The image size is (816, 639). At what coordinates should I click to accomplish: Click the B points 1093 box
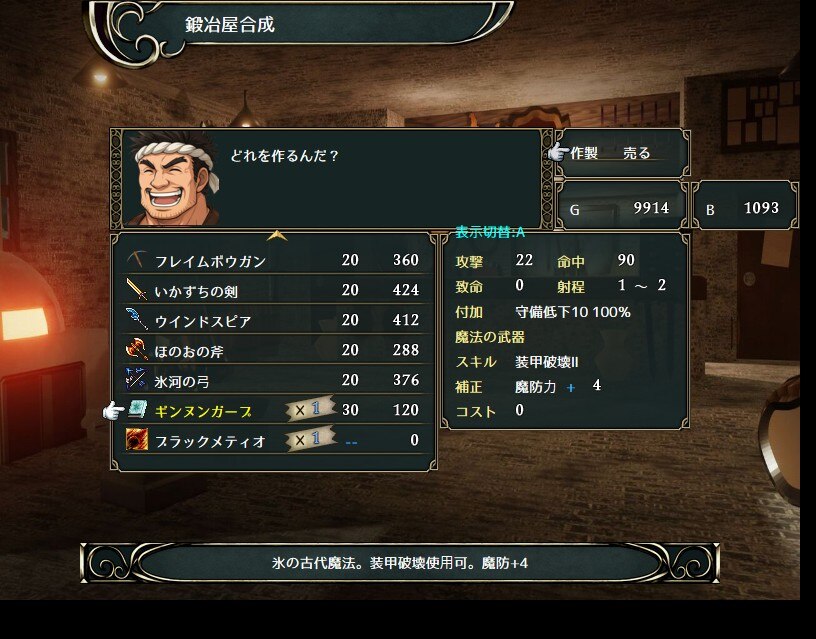(745, 206)
